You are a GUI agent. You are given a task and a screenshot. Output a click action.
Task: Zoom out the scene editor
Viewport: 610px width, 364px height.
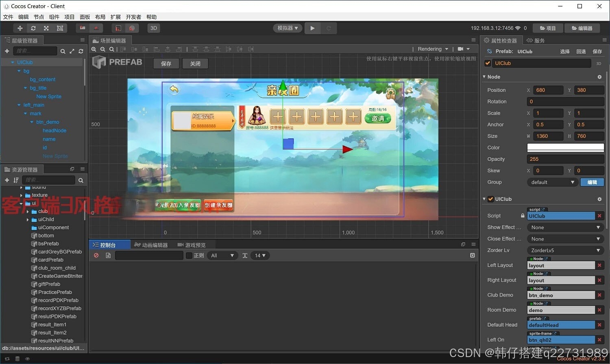click(103, 49)
